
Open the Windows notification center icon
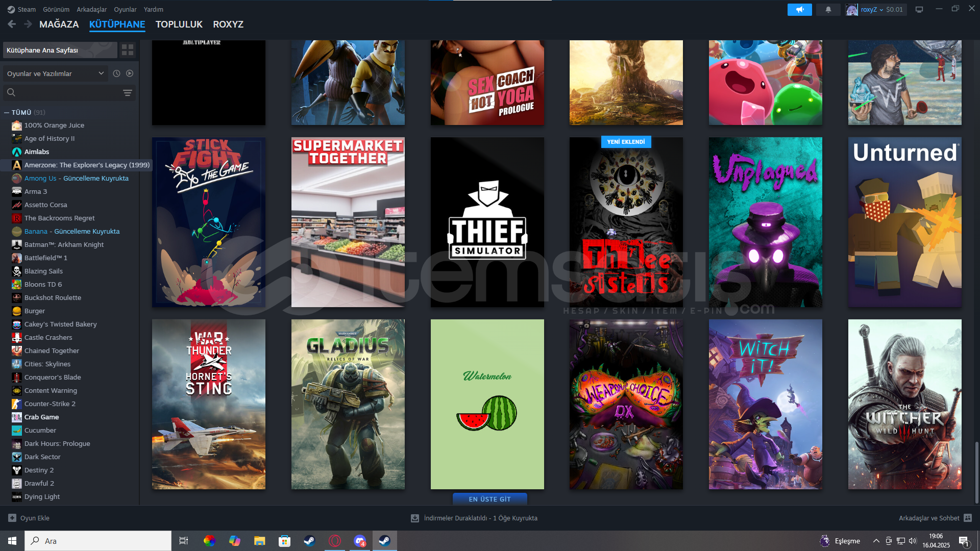point(964,541)
